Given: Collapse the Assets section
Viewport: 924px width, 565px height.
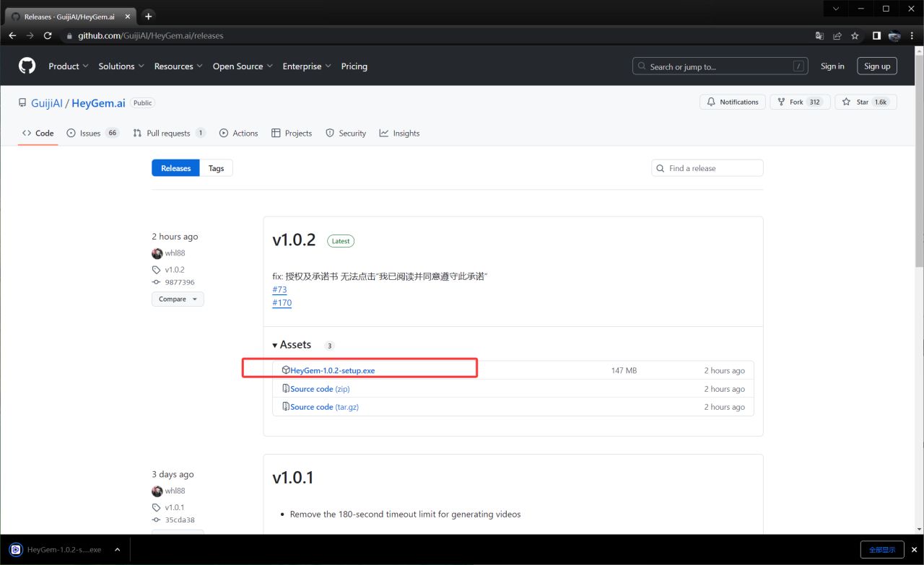Looking at the screenshot, I should (x=292, y=345).
